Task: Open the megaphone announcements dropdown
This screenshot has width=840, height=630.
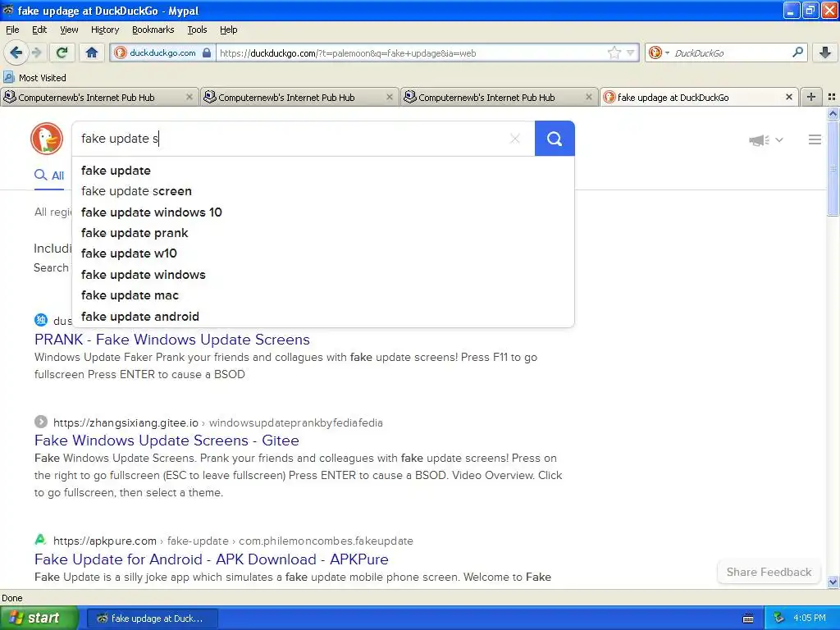Action: (766, 139)
